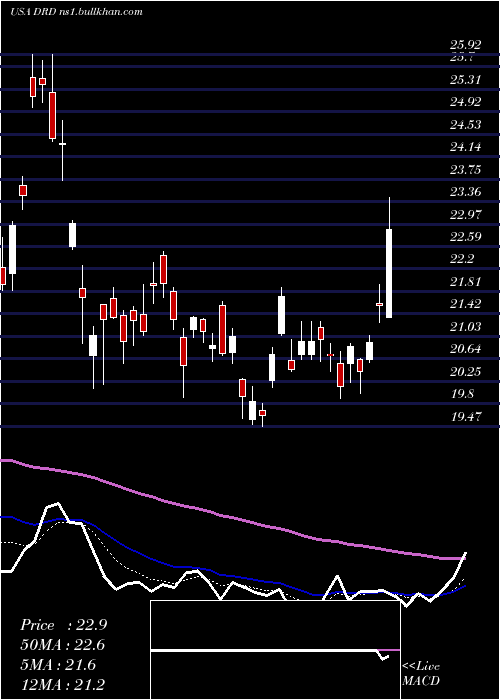500x700 pixels.
Task: Click the 23.36 price axis label
Action: click(466, 192)
